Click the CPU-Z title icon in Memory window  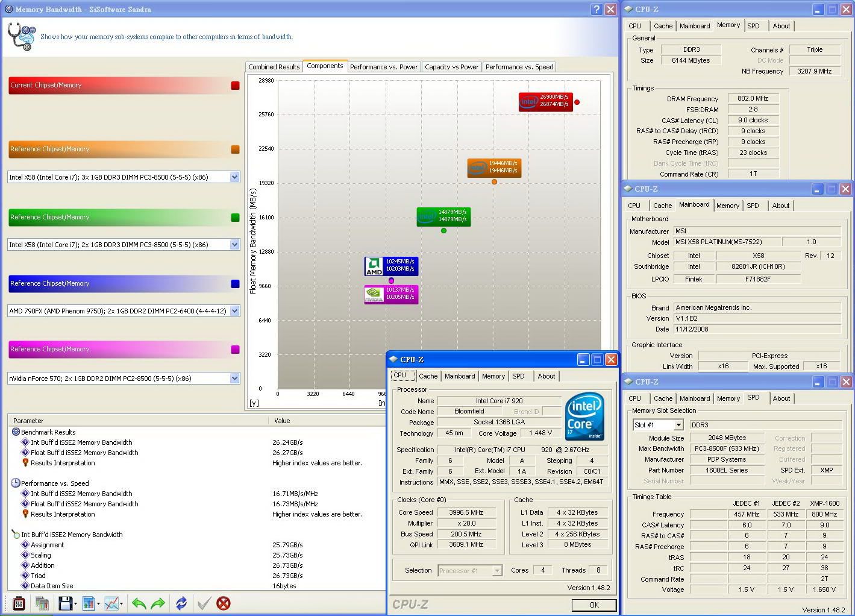click(x=628, y=9)
